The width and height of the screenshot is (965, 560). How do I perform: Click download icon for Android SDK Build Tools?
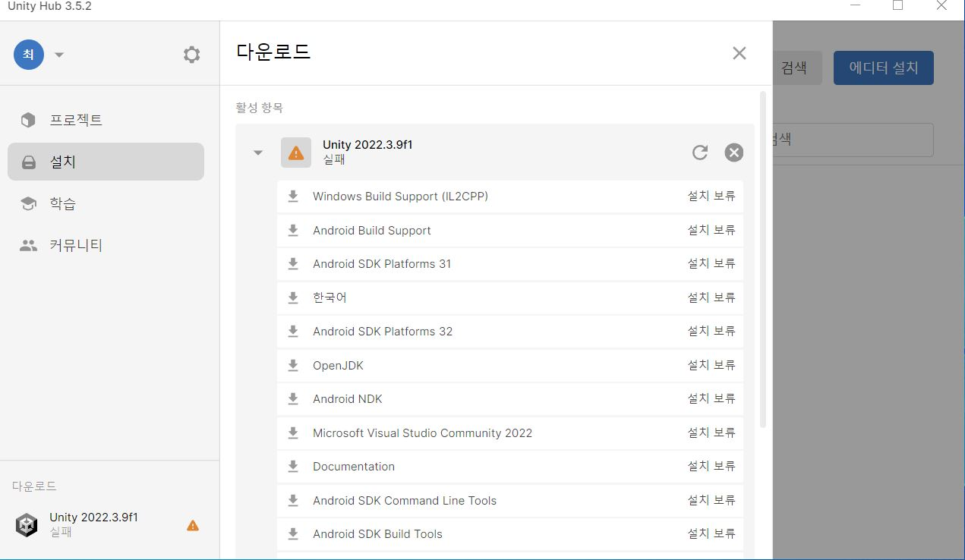(293, 534)
